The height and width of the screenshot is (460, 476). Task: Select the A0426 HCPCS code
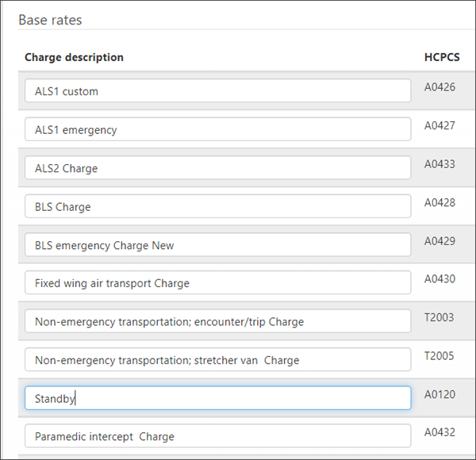point(440,87)
